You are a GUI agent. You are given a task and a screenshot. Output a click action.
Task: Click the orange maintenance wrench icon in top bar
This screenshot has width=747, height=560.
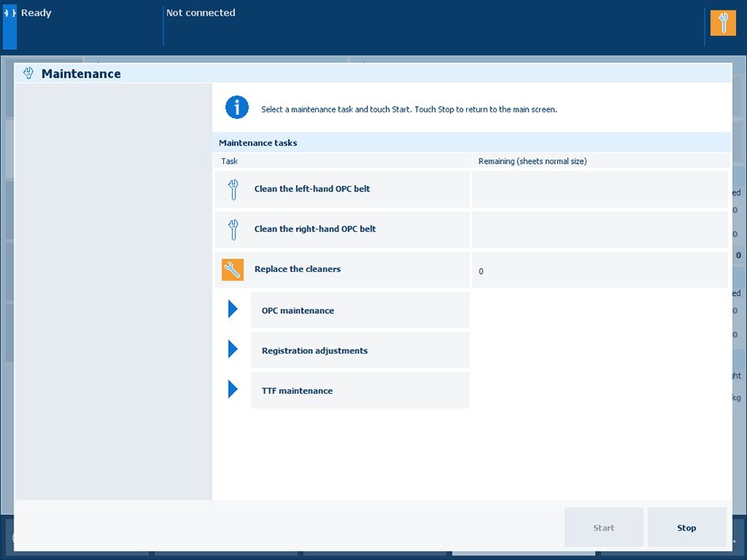(x=722, y=23)
